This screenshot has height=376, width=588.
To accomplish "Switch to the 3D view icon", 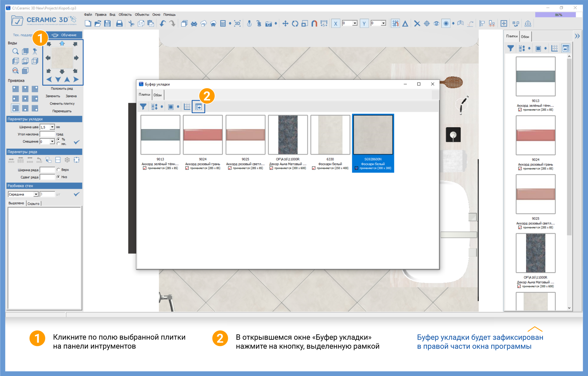I will [237, 24].
